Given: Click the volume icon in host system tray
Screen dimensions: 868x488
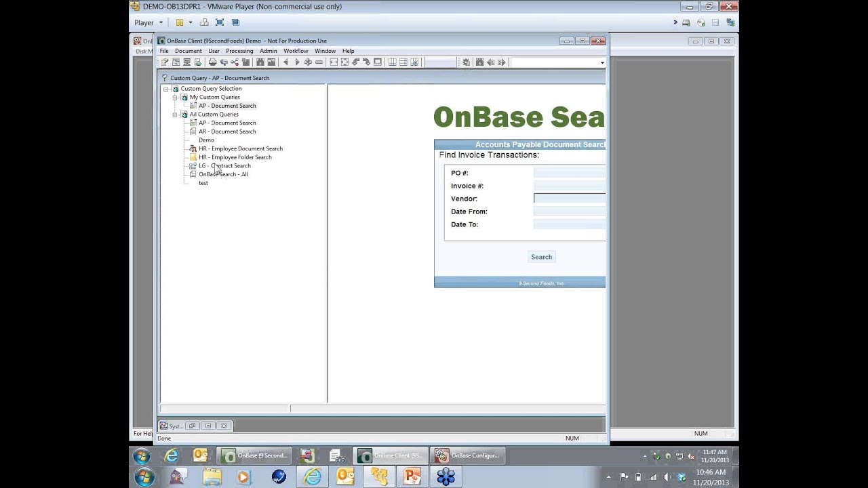Looking at the screenshot, I should point(668,477).
